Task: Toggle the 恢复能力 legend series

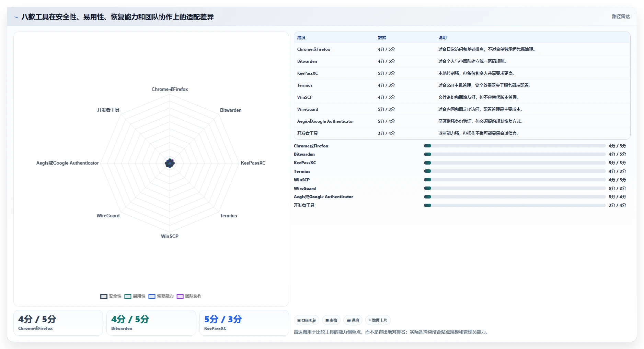Action: coord(161,296)
